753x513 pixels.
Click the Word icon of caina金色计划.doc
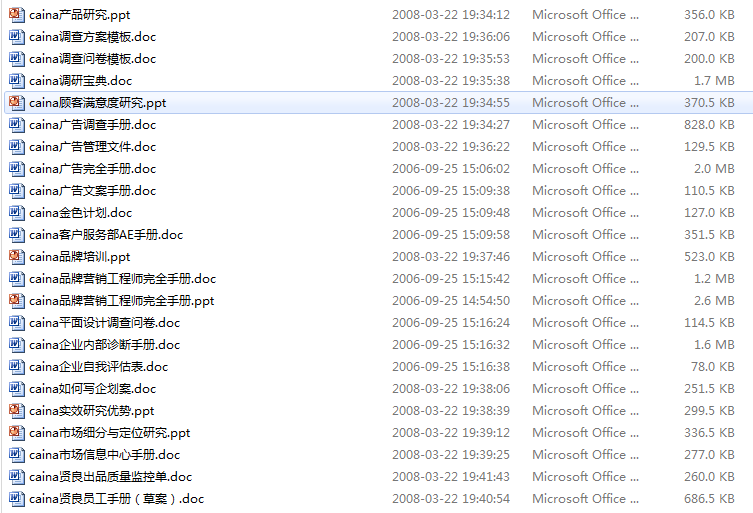(x=16, y=212)
